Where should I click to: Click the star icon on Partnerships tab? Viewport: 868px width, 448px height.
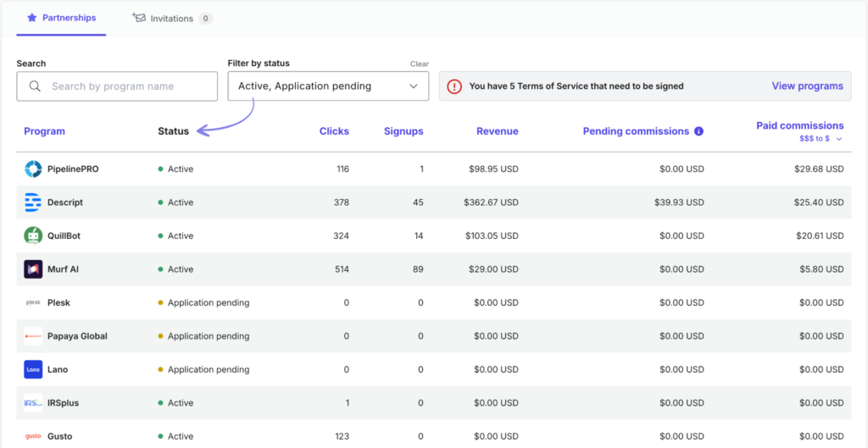point(32,18)
